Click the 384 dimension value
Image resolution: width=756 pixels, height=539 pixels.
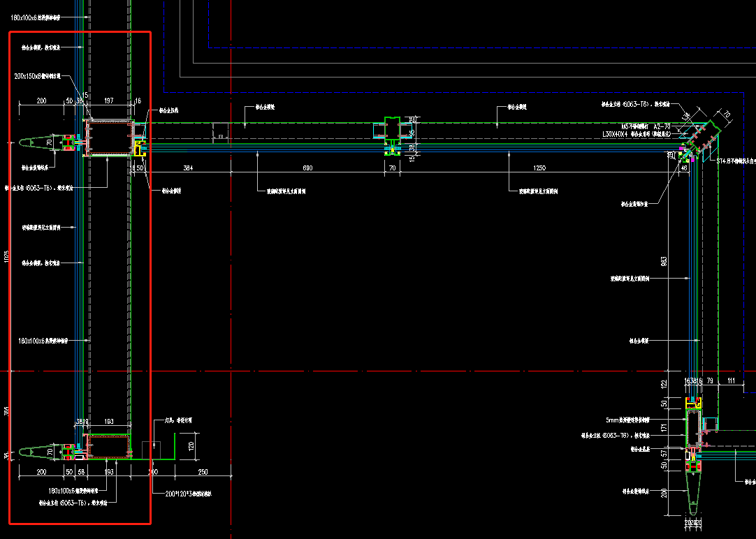[x=188, y=168]
